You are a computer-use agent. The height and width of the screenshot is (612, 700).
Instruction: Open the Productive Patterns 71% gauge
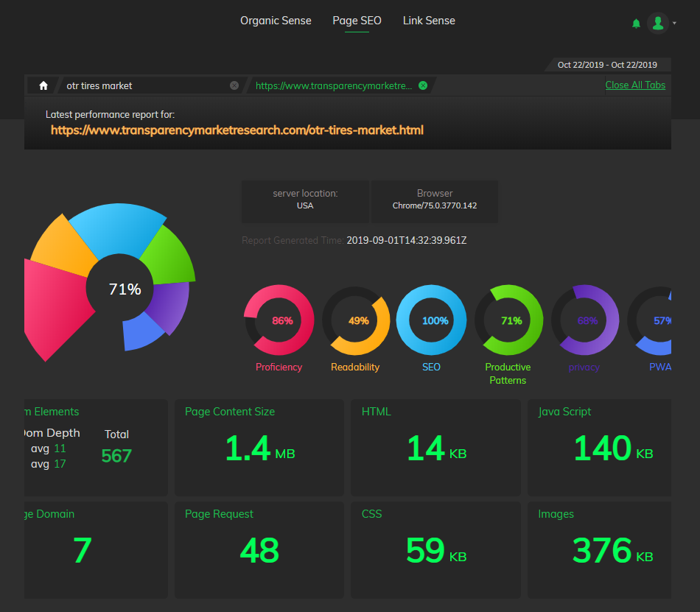(x=508, y=320)
